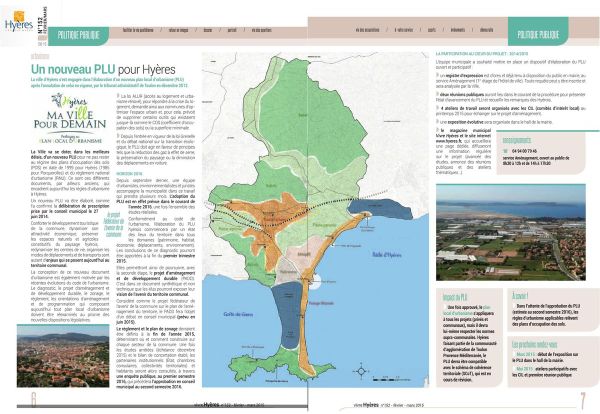This screenshot has height=414, width=600.
Task: Click the Hyères logo in the top corner
Action: (19, 21)
